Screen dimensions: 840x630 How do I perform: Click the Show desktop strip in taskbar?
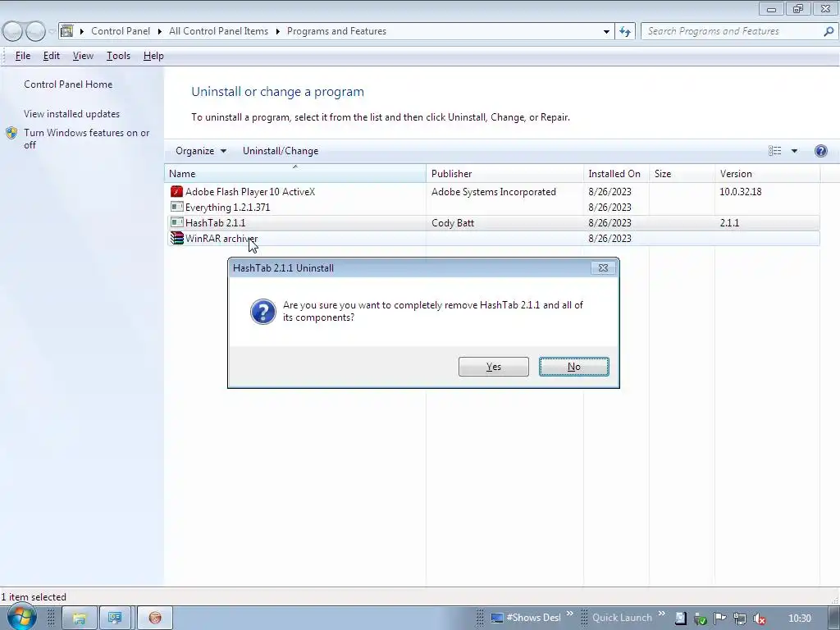[x=834, y=618]
